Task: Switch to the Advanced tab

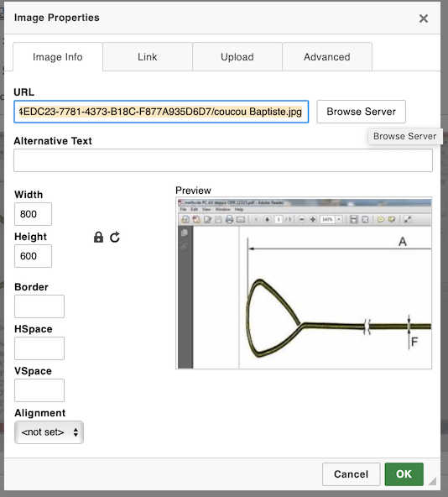Action: (x=327, y=57)
